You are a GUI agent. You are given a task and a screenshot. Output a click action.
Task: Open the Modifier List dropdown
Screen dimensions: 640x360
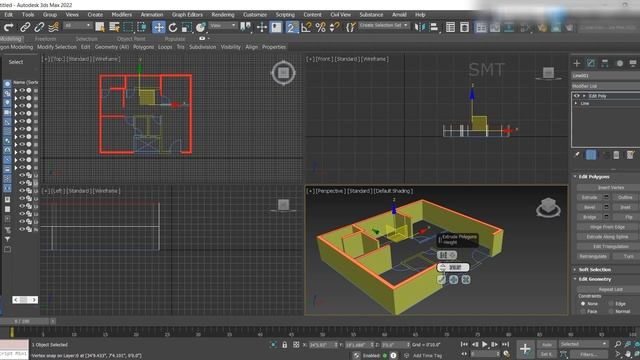click(x=606, y=86)
